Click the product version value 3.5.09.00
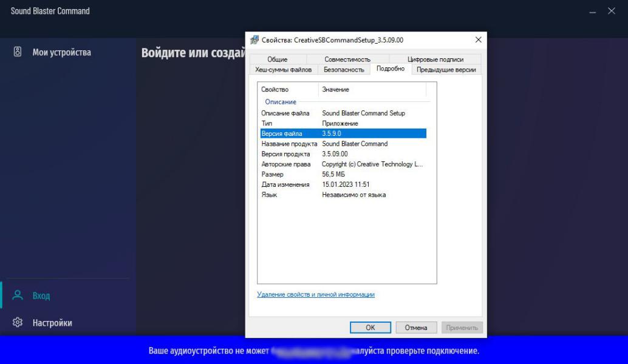The height and width of the screenshot is (364, 628). coord(335,154)
